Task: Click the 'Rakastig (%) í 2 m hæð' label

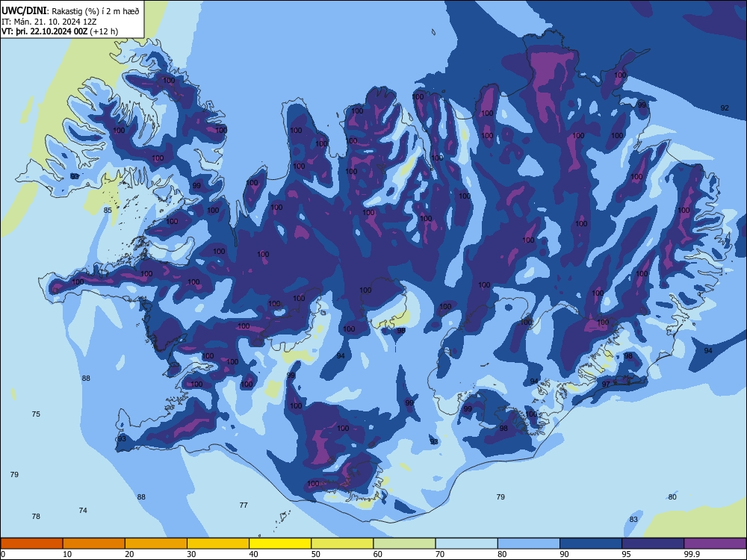Action: [x=96, y=11]
